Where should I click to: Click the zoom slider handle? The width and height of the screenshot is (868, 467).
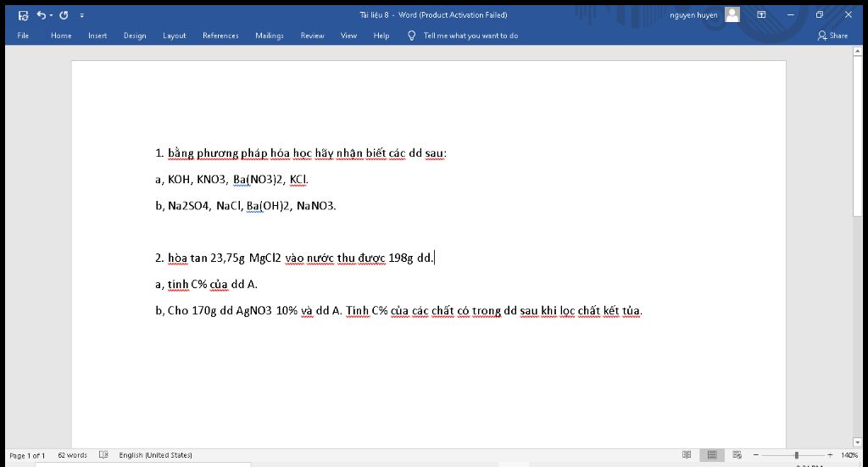point(796,455)
